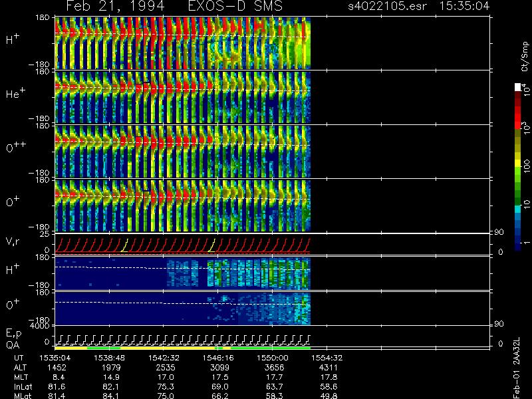The height and width of the screenshot is (399, 532).
Task: Click the UT value '1538:48'
Action: pyautogui.click(x=111, y=358)
